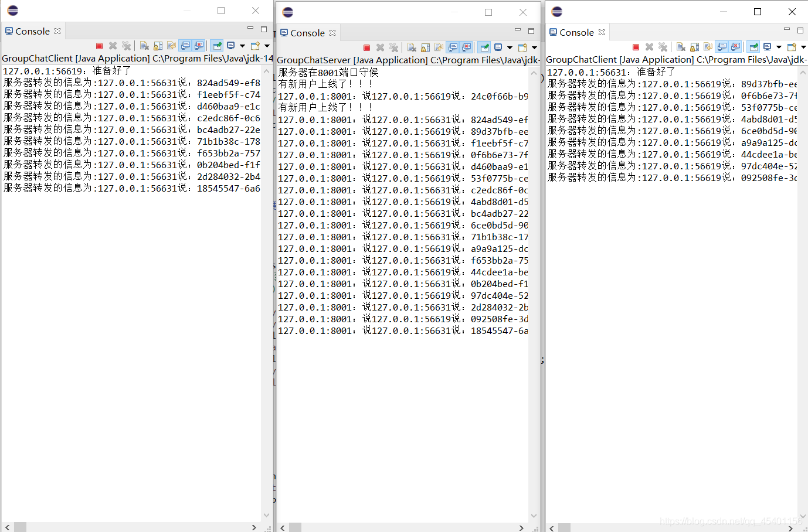This screenshot has height=532, width=808.
Task: Click Open Console icon in the client 56631 window
Action: point(792,47)
